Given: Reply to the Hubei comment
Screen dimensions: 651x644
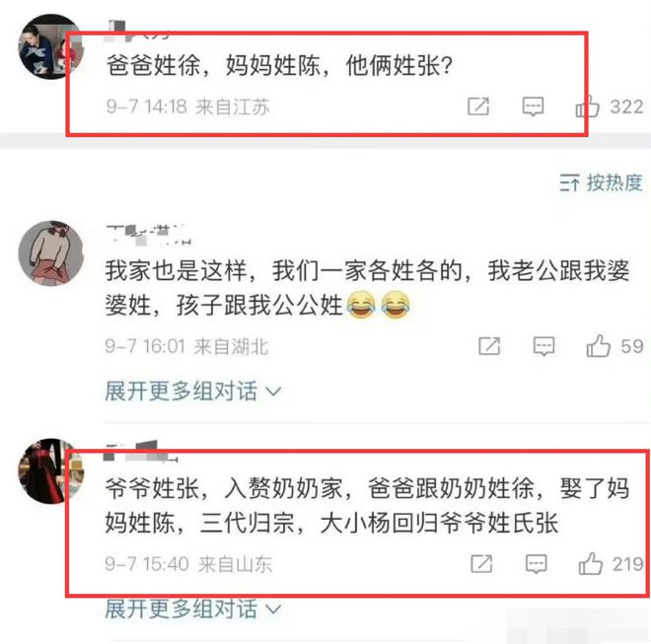Looking at the screenshot, I should (x=543, y=346).
